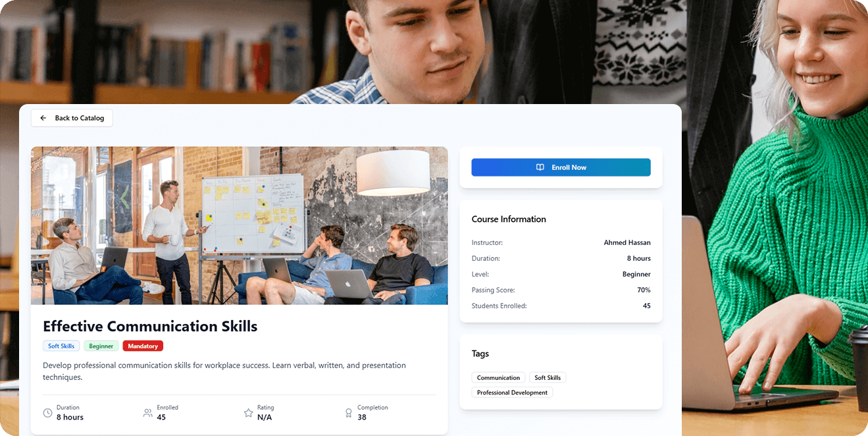Go back to the catalog
The width and height of the screenshot is (868, 436).
point(72,118)
